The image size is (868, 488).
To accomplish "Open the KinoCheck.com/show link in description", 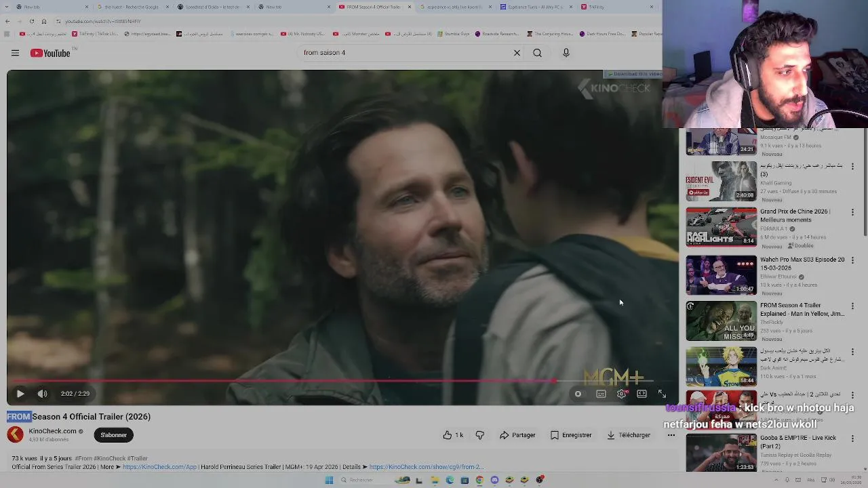I will coord(427,467).
